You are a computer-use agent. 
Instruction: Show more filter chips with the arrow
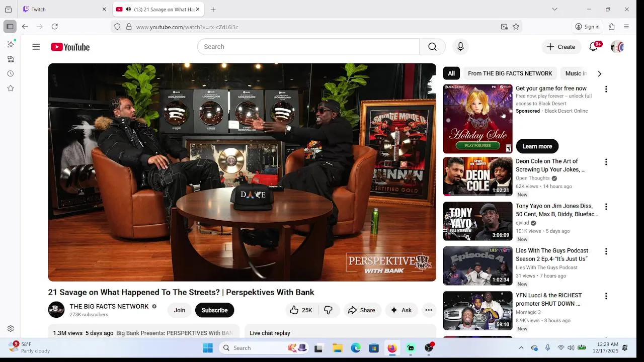[x=599, y=73]
